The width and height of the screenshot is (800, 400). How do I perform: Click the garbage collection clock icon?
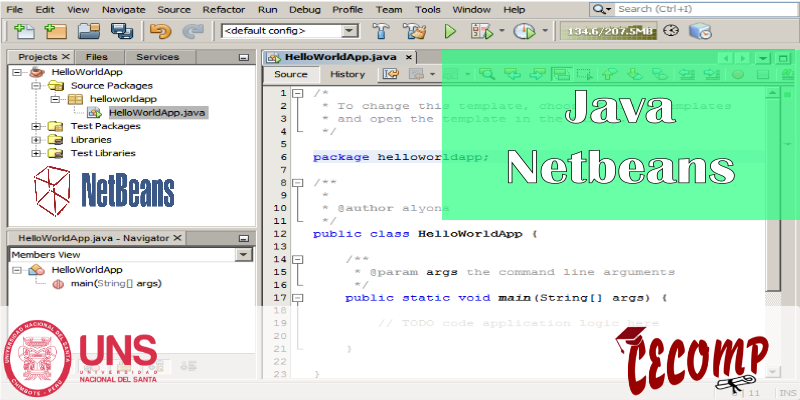coord(671,31)
